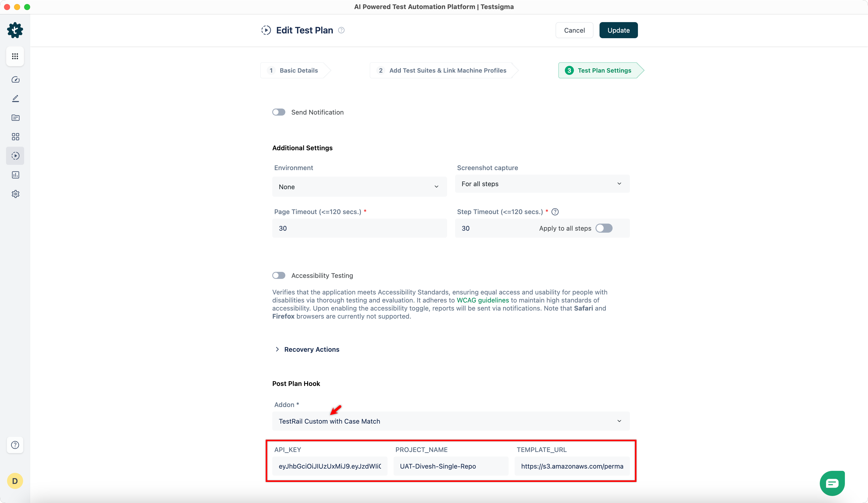
Task: Click the Help question mark icon
Action: pyautogui.click(x=15, y=445)
